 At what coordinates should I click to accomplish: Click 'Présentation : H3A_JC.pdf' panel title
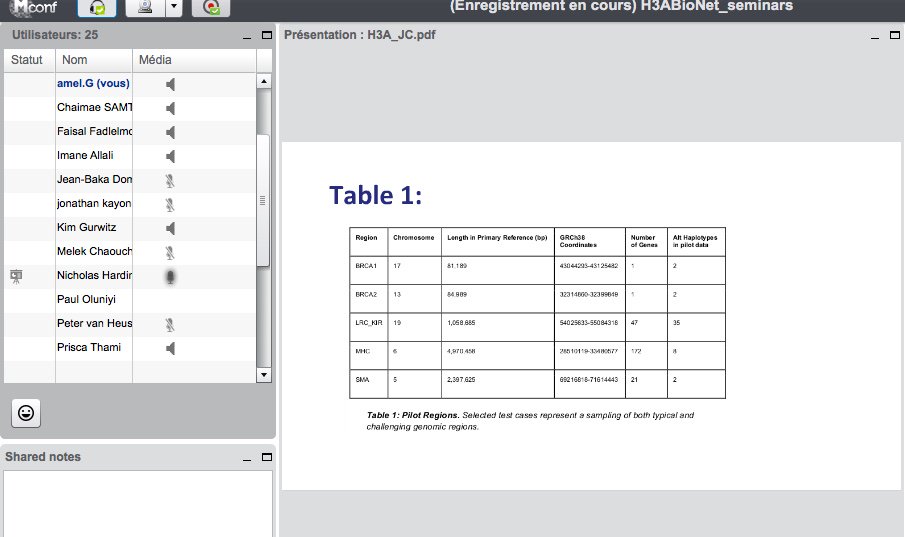(x=360, y=35)
